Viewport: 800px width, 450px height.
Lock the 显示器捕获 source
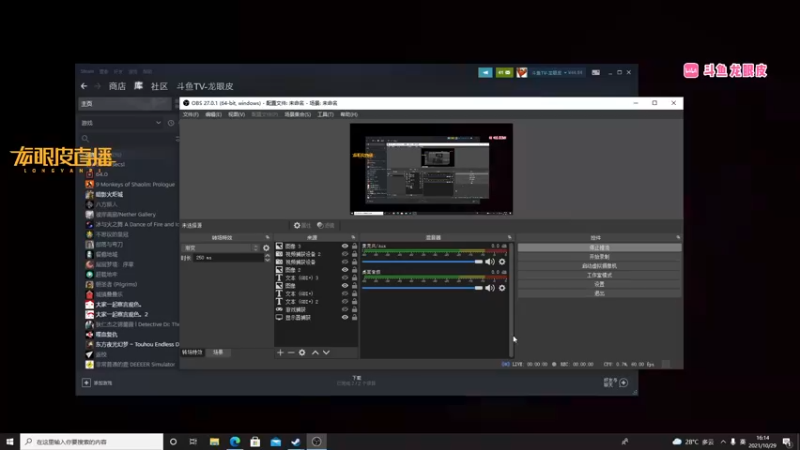click(355, 317)
